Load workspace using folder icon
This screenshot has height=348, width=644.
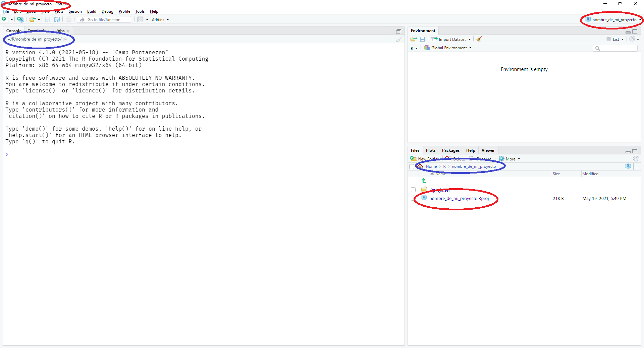(x=414, y=39)
